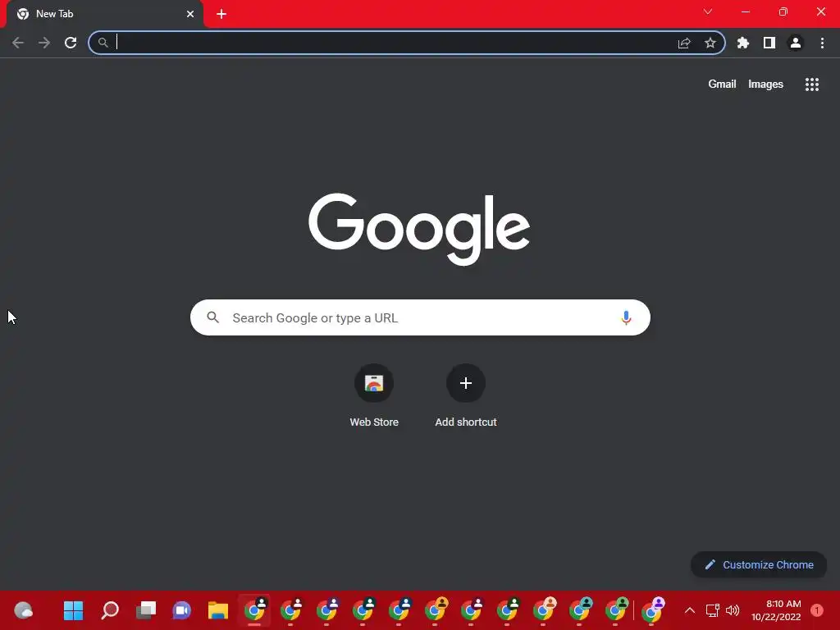
Task: Open the Extensions puzzle icon
Action: pyautogui.click(x=743, y=43)
